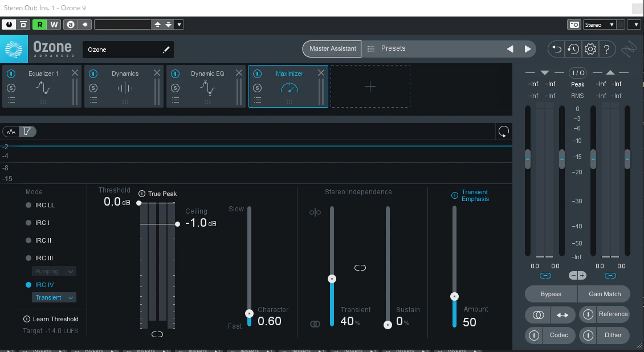Click the Ceiling -1.0 dB value

click(201, 223)
